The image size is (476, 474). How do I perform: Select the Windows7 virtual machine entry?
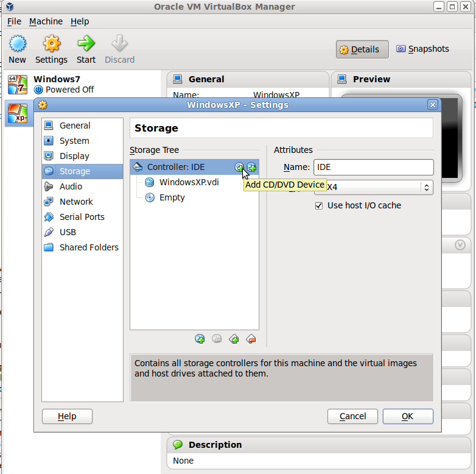pos(82,85)
